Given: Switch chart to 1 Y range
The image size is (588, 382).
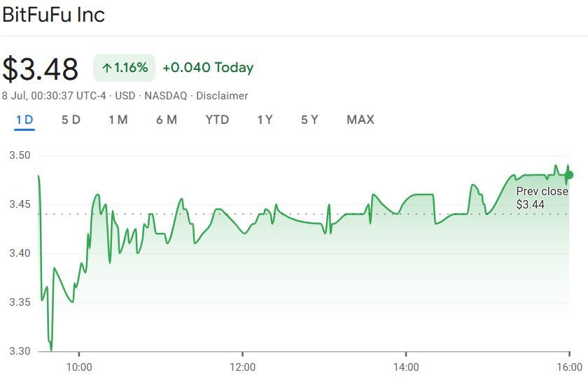Looking at the screenshot, I should click(265, 120).
